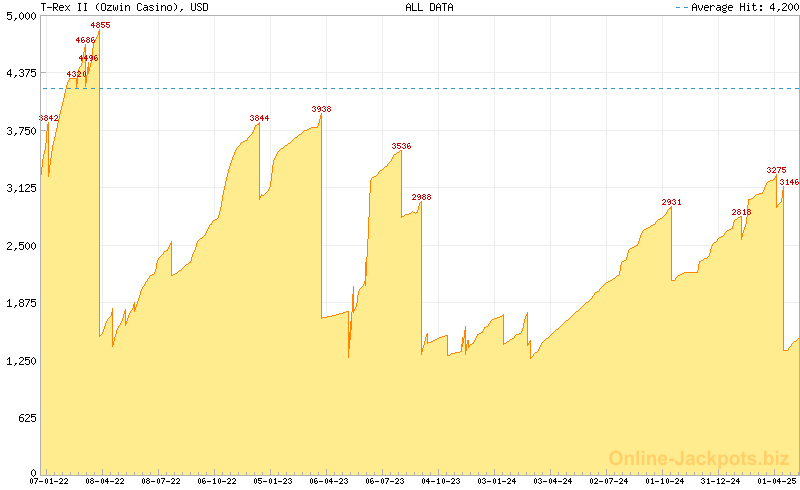Viewport: 800px width, 490px height.
Task: Click the 2818 jackpot hit label
Action: pos(741,212)
